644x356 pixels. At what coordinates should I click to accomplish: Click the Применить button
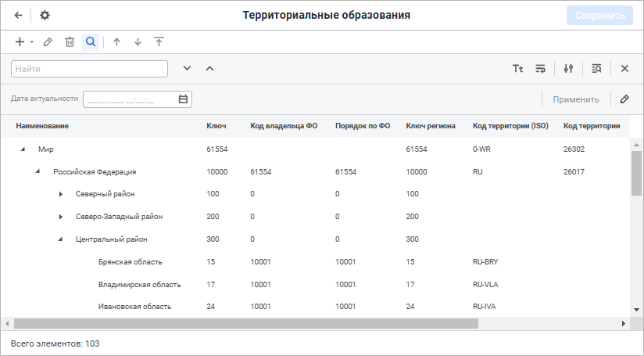point(575,99)
